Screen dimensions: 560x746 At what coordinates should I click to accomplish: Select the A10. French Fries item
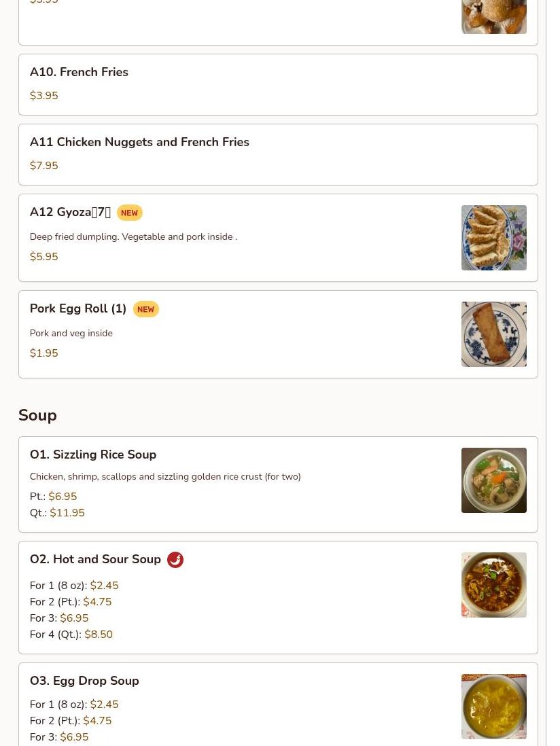coord(279,85)
